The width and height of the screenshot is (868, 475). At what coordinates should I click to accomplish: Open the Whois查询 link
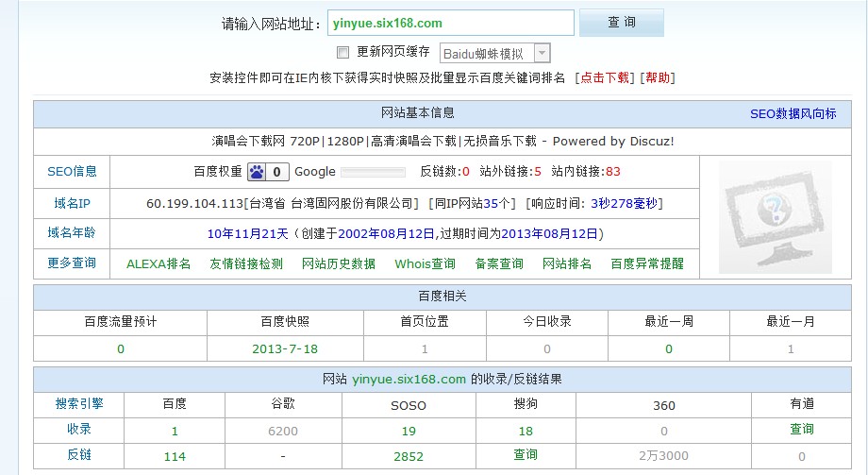(x=425, y=263)
